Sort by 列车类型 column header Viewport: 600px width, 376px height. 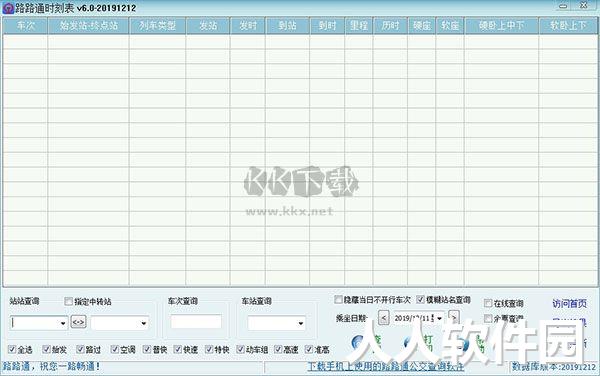[x=157, y=26]
